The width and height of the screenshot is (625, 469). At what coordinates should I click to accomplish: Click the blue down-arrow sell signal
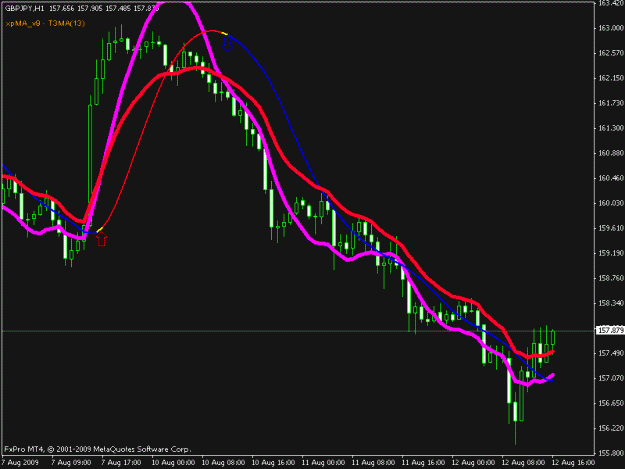[227, 45]
